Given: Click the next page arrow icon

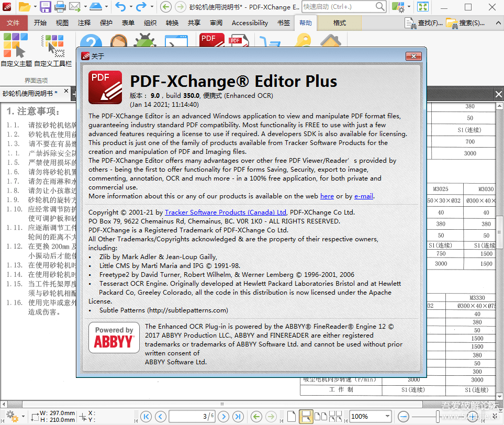Looking at the screenshot, I should pos(224,417).
